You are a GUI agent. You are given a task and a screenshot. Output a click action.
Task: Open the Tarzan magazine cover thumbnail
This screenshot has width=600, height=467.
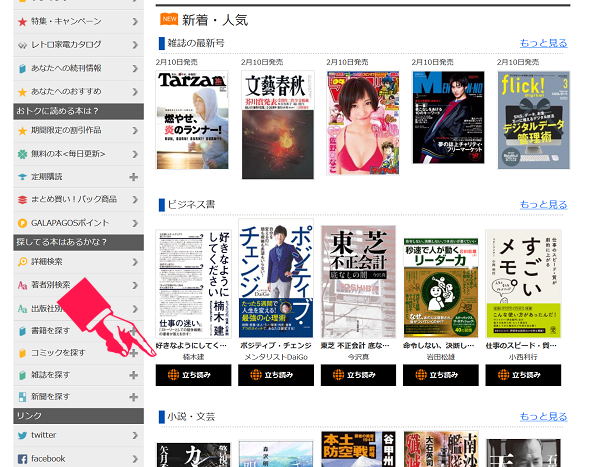[192, 120]
